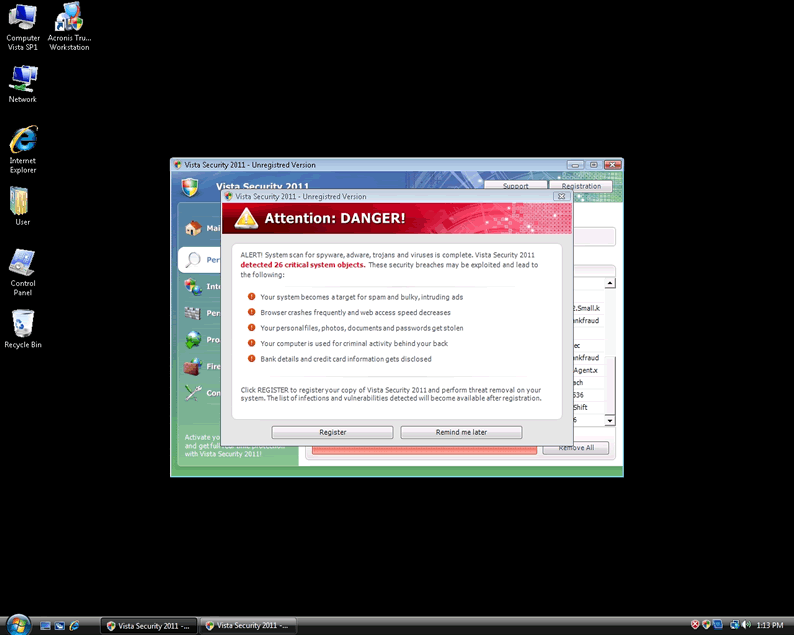
Task: Open the Recycle Bin
Action: (22, 324)
